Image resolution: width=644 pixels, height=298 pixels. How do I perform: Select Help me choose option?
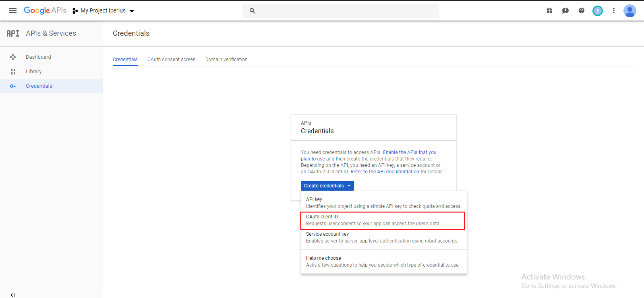(x=384, y=261)
